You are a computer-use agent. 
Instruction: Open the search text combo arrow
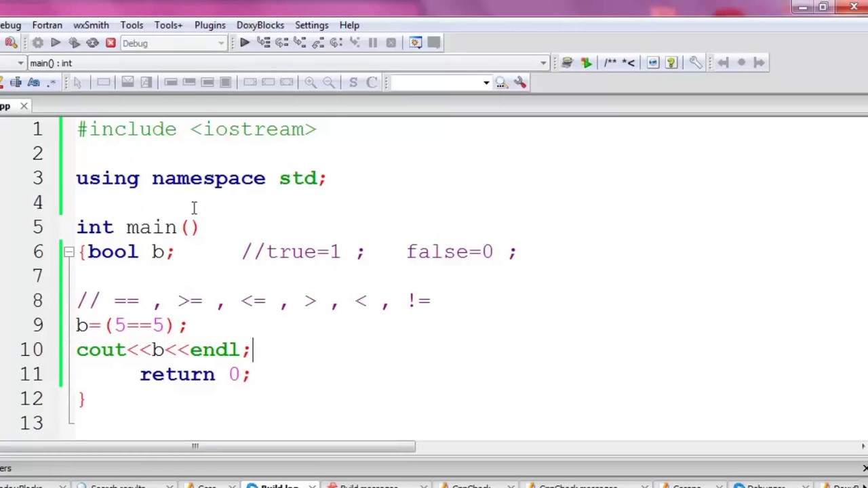coord(486,83)
